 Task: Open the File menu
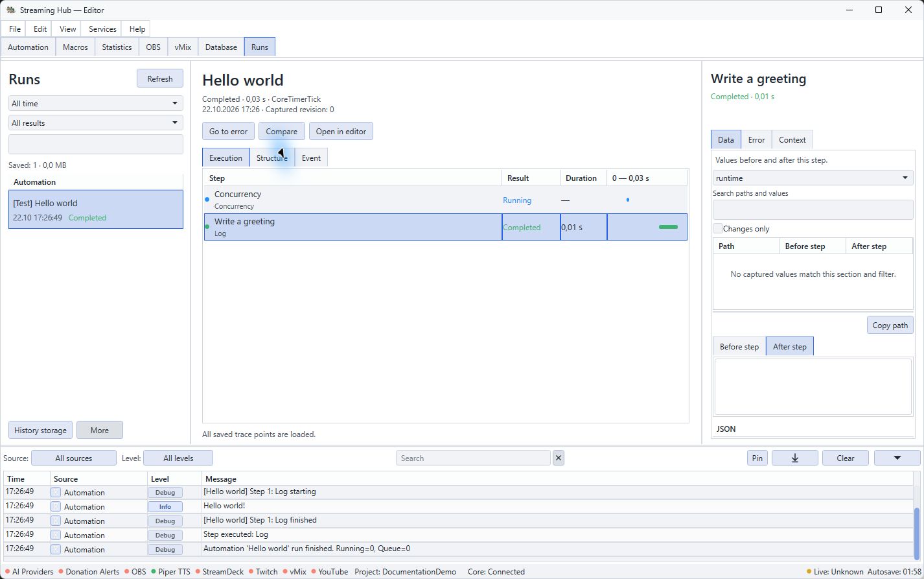click(x=15, y=29)
